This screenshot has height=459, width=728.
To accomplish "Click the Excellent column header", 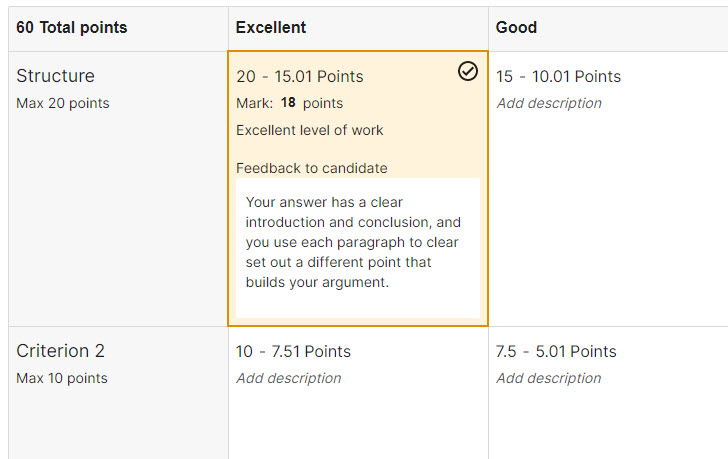I will (x=271, y=28).
